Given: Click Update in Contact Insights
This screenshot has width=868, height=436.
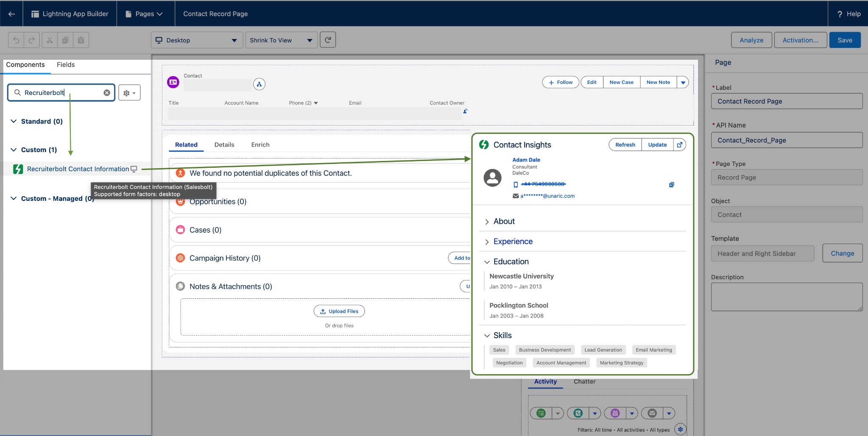Looking at the screenshot, I should click(657, 145).
